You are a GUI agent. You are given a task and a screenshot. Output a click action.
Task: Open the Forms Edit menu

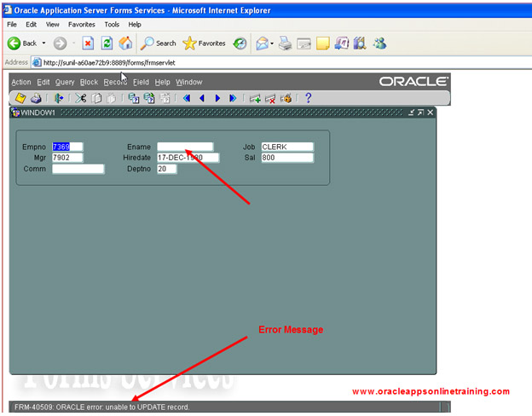43,82
